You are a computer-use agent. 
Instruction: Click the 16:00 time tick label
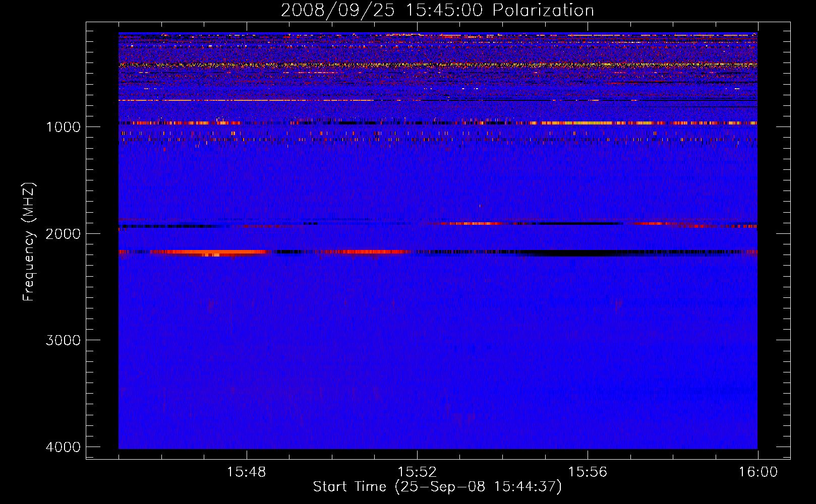click(758, 472)
